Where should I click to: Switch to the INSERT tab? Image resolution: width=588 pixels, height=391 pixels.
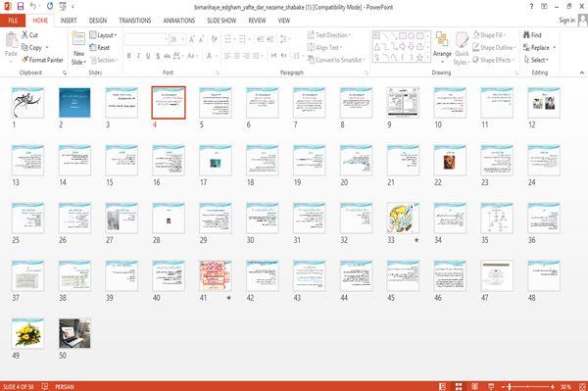click(69, 21)
